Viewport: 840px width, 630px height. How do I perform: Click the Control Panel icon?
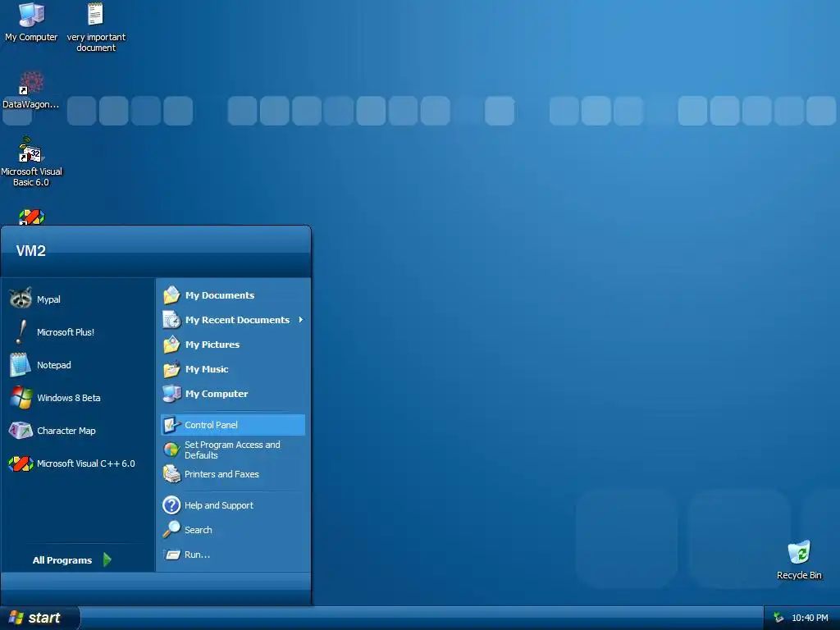coord(171,425)
